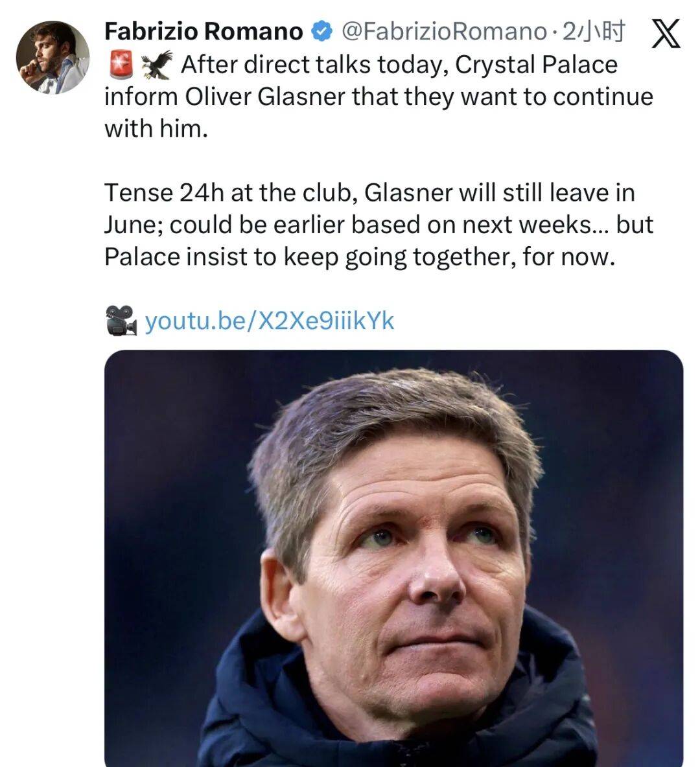This screenshot has width=700, height=767.
Task: Click the 2小时 timestamp
Action: click(594, 31)
